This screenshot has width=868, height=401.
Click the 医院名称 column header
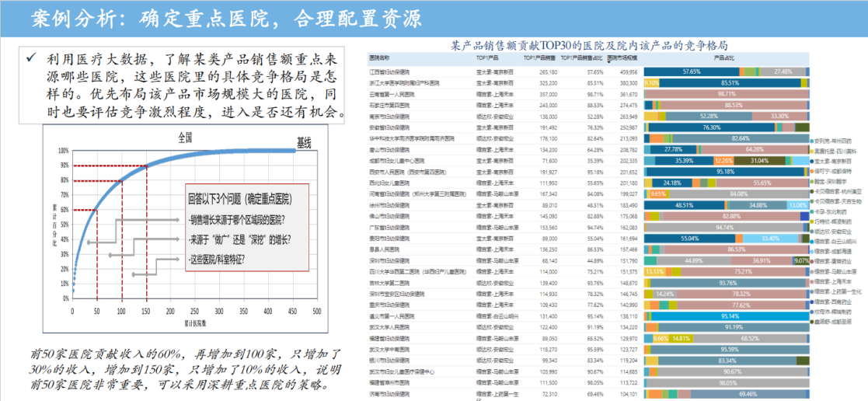pyautogui.click(x=382, y=58)
